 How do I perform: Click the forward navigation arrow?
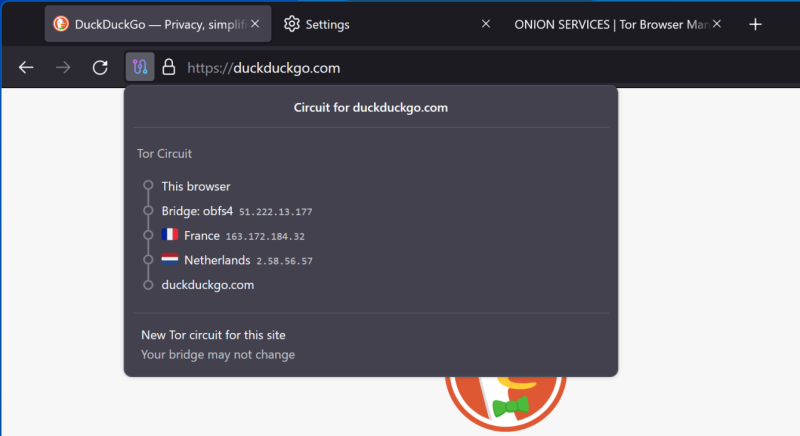[x=63, y=67]
